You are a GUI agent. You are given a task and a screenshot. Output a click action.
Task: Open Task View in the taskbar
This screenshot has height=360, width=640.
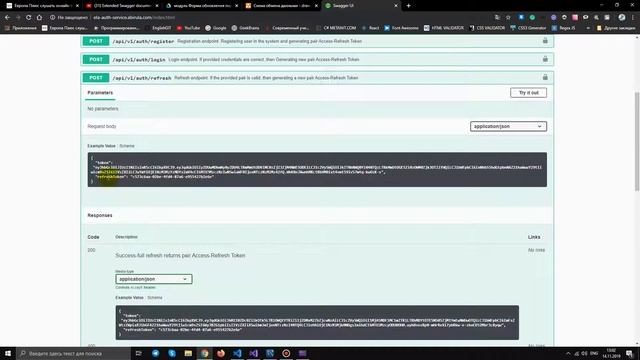click(x=138, y=353)
